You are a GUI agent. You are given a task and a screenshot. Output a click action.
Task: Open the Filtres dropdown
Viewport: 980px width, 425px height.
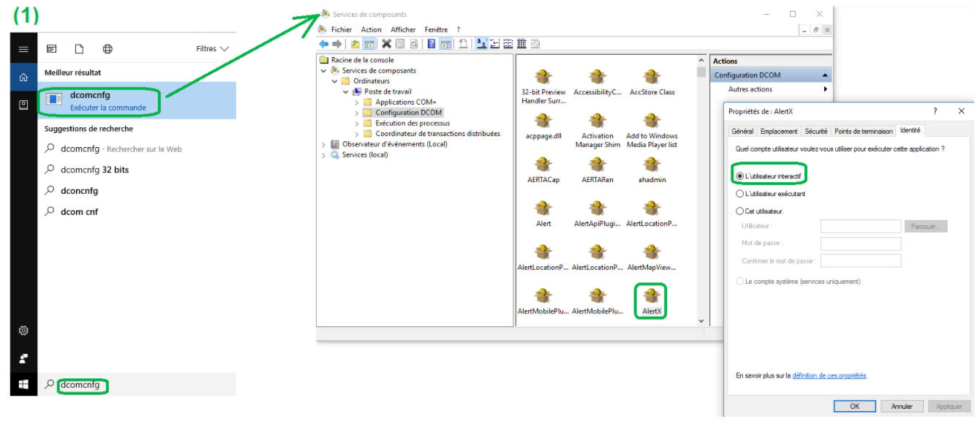[212, 49]
